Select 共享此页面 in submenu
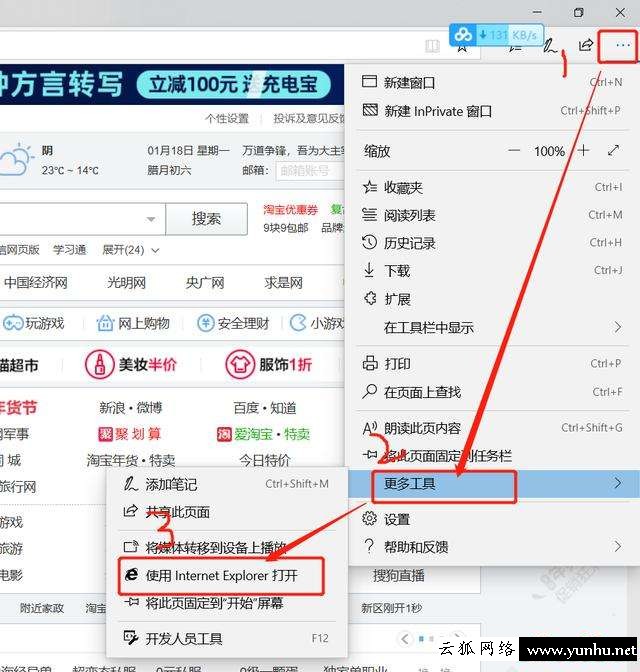 (227, 512)
